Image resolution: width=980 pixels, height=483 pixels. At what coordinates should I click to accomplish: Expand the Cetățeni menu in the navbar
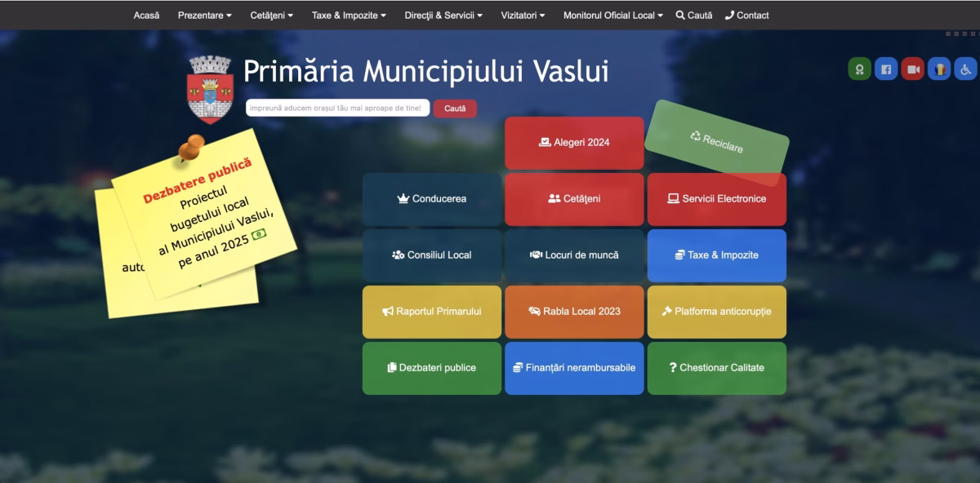click(x=272, y=15)
